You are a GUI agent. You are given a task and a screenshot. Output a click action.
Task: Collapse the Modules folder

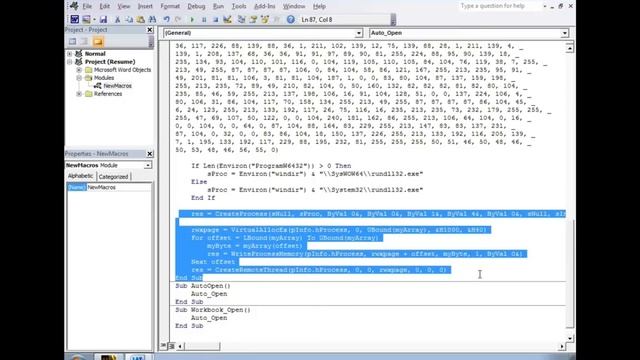click(79, 78)
